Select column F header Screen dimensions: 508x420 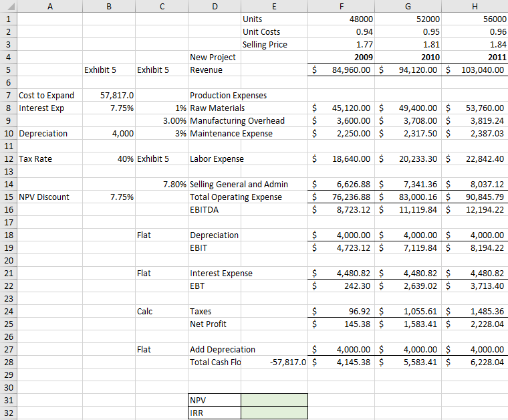pyautogui.click(x=341, y=6)
